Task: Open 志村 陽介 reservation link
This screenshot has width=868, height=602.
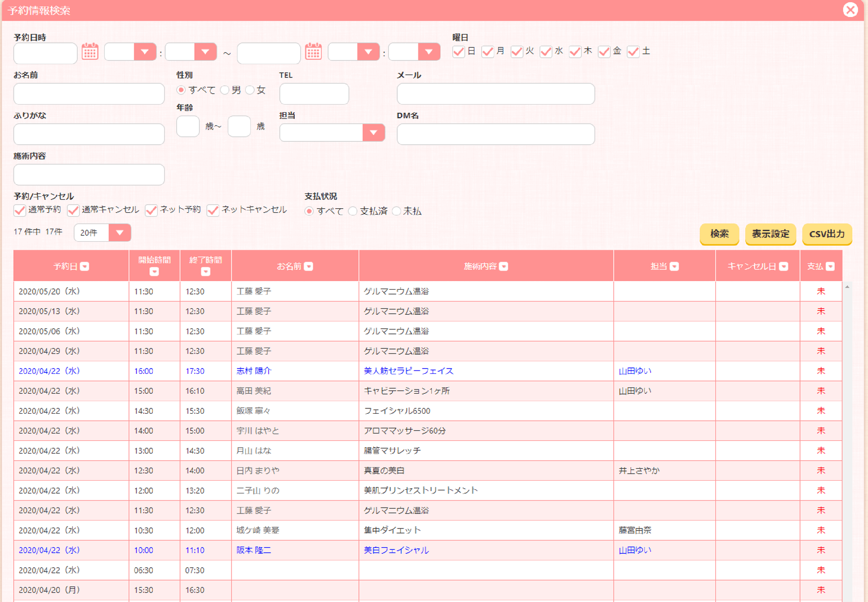Action: tap(254, 371)
